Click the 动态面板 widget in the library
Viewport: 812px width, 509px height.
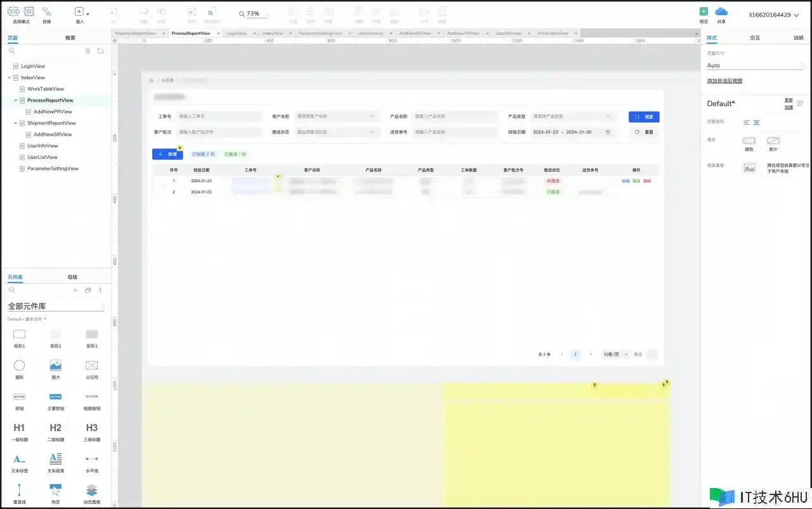[x=92, y=490]
